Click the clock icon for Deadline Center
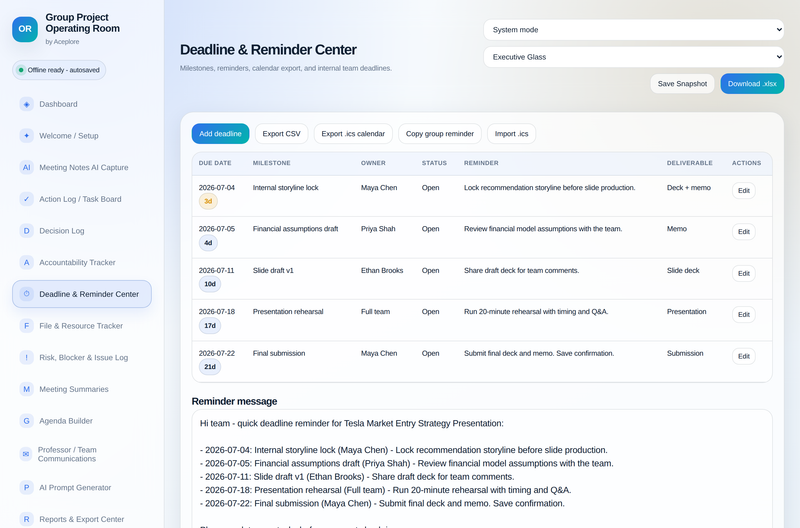The width and height of the screenshot is (800, 528). [27, 294]
